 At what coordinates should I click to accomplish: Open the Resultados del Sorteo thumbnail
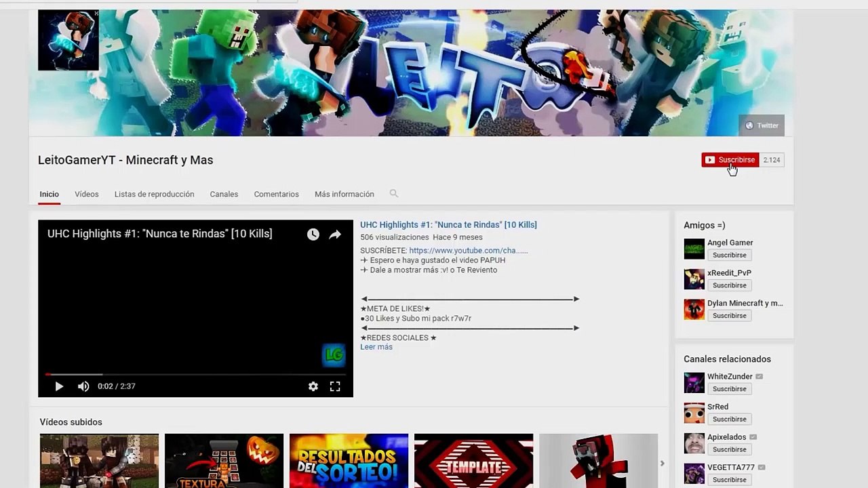(349, 461)
